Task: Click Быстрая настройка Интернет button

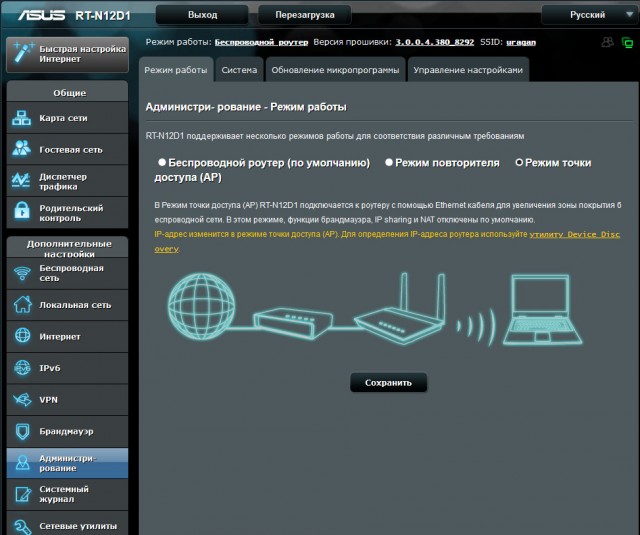Action: click(67, 54)
